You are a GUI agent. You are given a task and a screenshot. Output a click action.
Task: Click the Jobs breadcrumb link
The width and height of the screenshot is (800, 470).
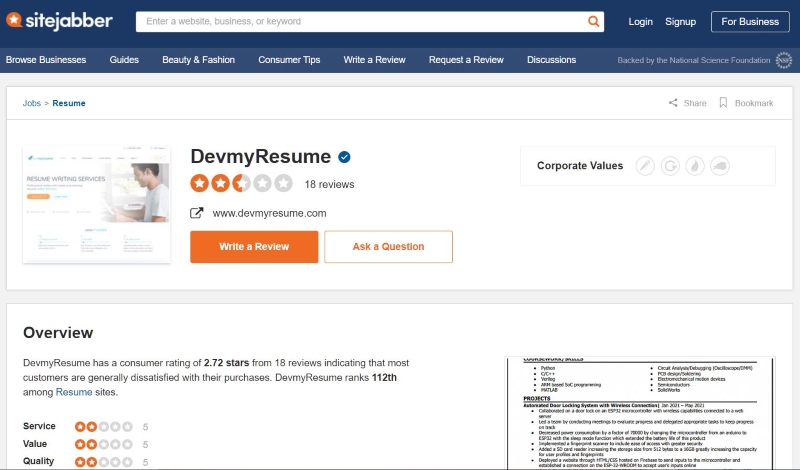[x=32, y=103]
